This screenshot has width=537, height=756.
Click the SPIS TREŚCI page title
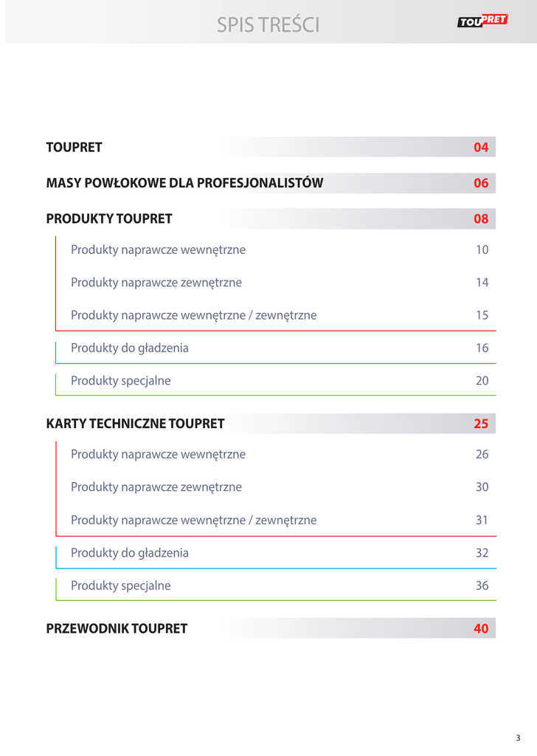tap(268, 25)
